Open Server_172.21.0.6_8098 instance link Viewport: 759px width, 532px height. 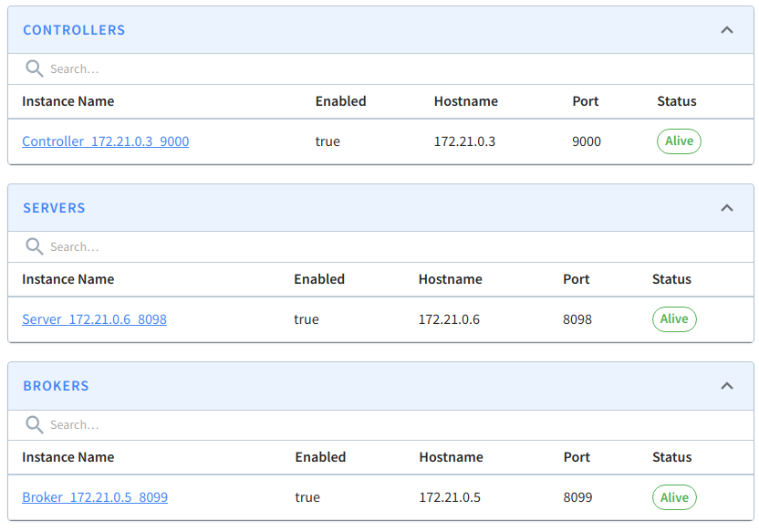click(94, 319)
